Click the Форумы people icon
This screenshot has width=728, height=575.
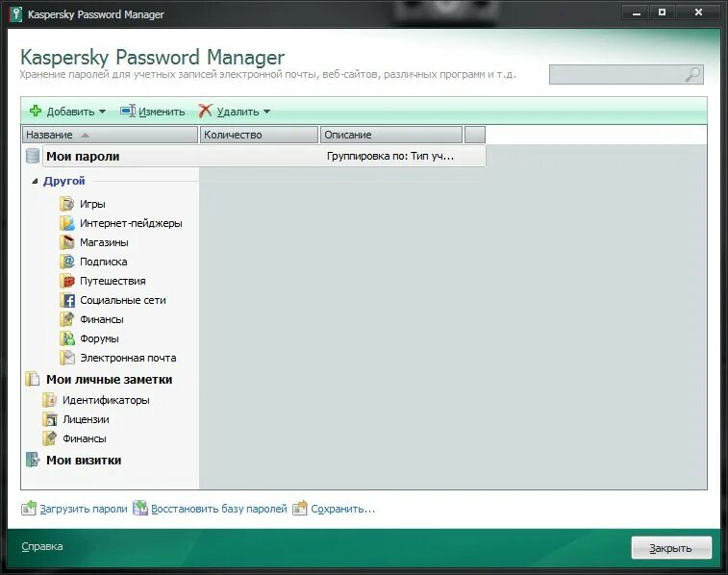click(67, 338)
